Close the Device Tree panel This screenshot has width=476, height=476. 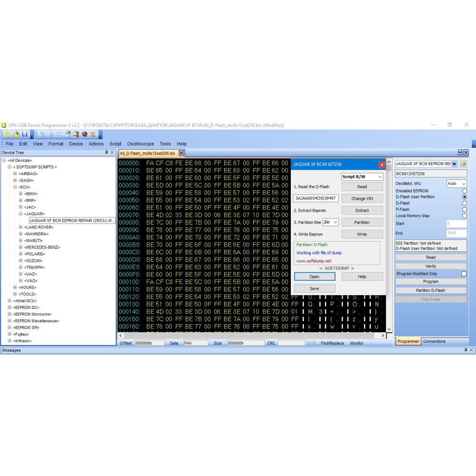click(x=112, y=152)
